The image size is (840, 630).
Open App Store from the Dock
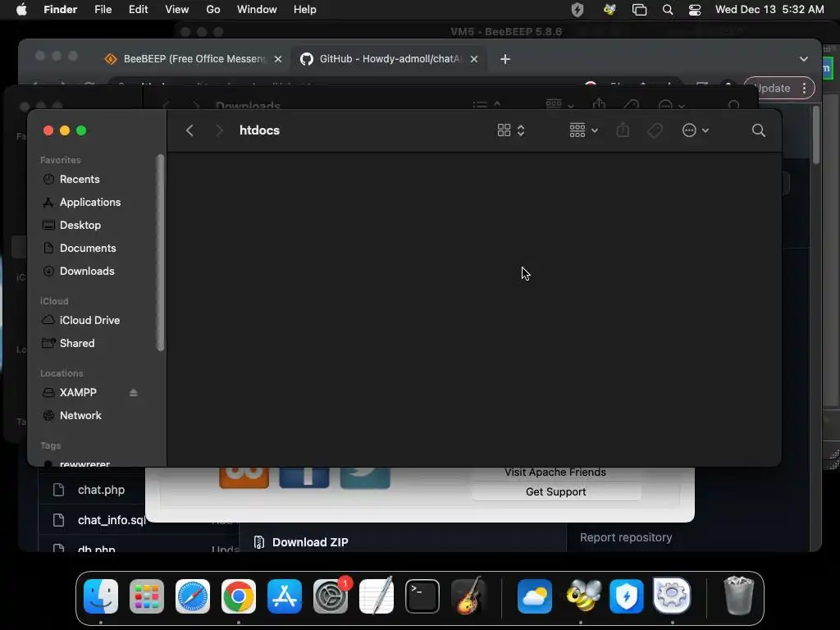(285, 596)
